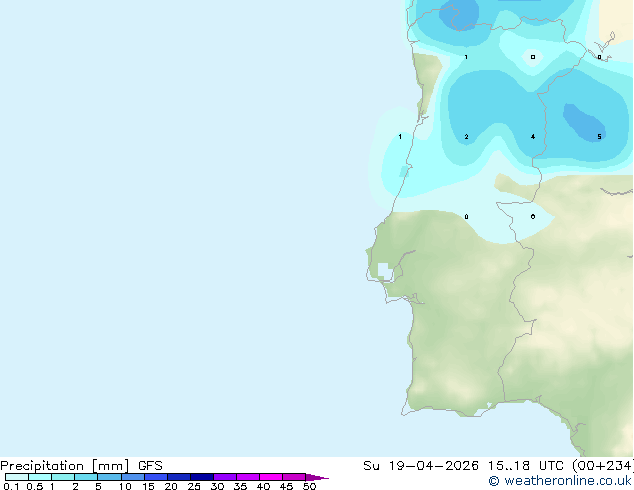
Task: Click the "15" legend scale label
Action: point(148,486)
